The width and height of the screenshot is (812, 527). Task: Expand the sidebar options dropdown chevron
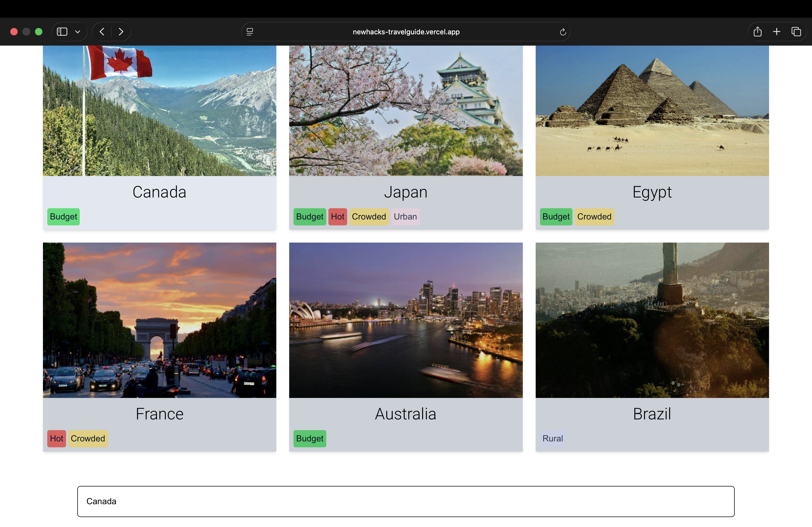(78, 32)
